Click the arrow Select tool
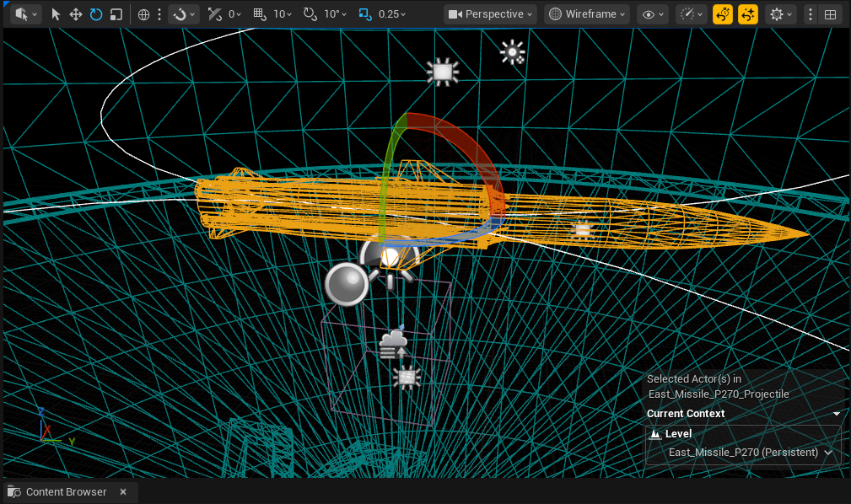 pos(56,13)
